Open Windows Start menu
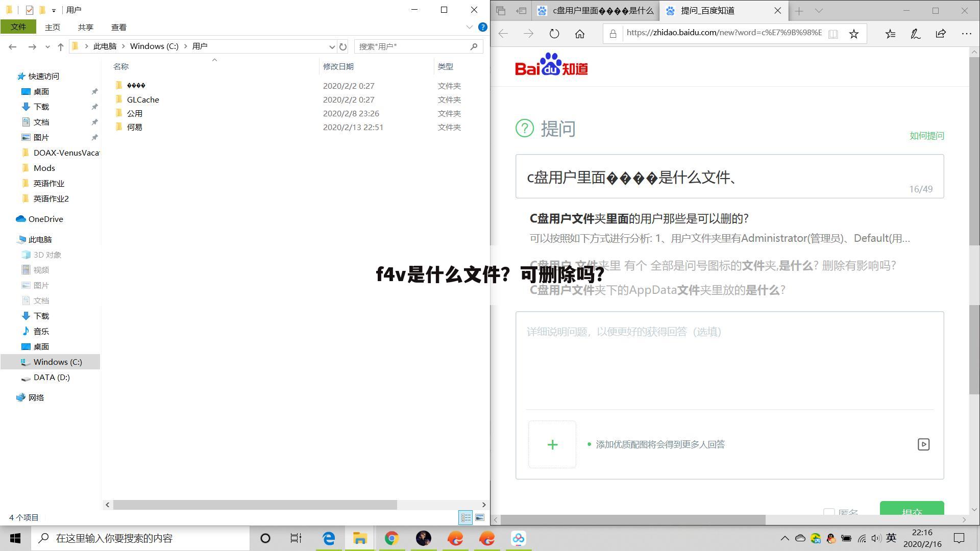The width and height of the screenshot is (980, 551). 15,538
